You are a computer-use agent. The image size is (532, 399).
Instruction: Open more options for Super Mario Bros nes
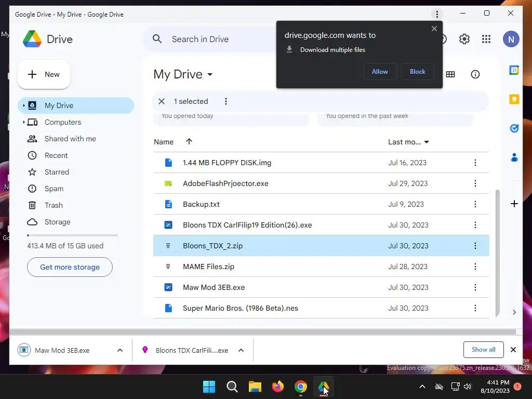[475, 308]
